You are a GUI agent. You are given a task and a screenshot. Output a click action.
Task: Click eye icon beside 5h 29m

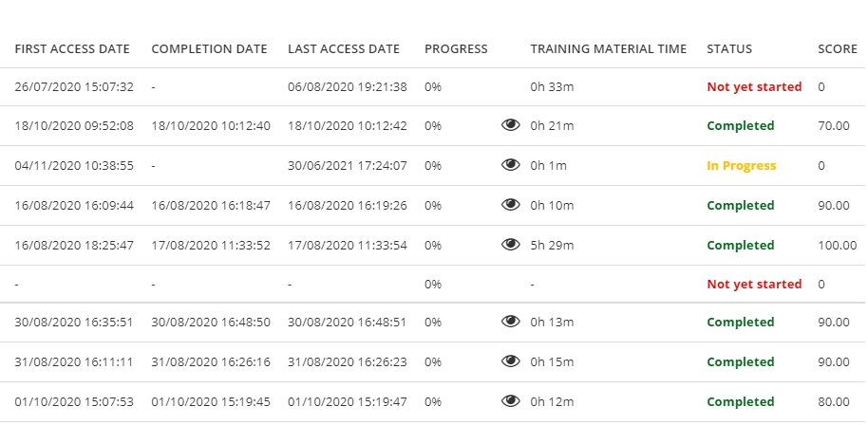coord(511,245)
